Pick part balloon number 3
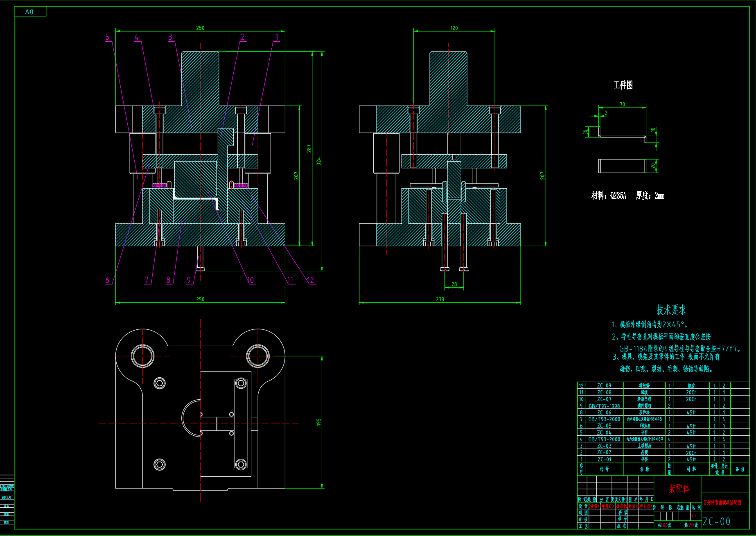 coord(170,37)
